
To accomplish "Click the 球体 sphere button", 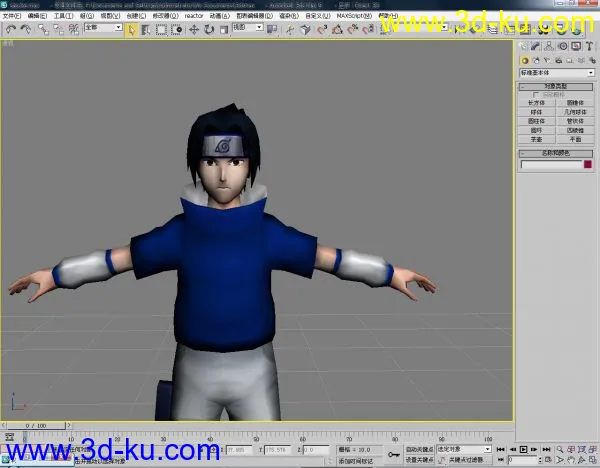I will coord(536,112).
